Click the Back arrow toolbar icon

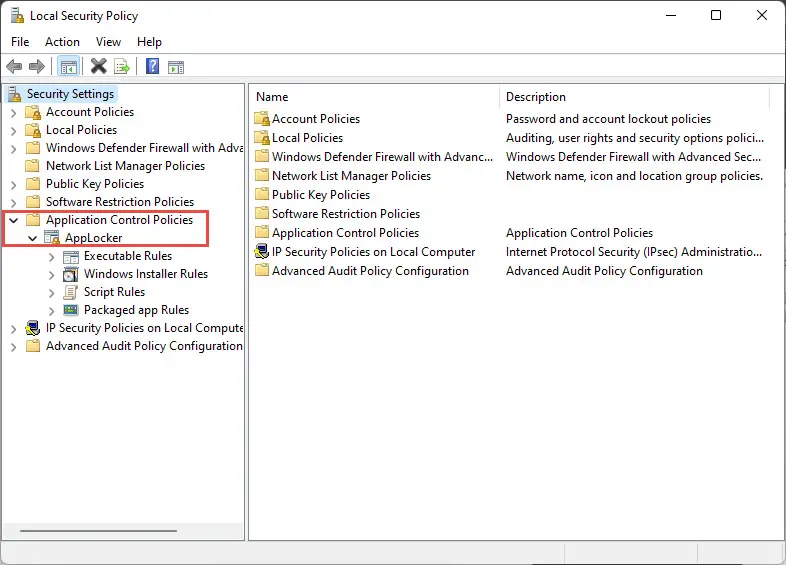(14, 66)
